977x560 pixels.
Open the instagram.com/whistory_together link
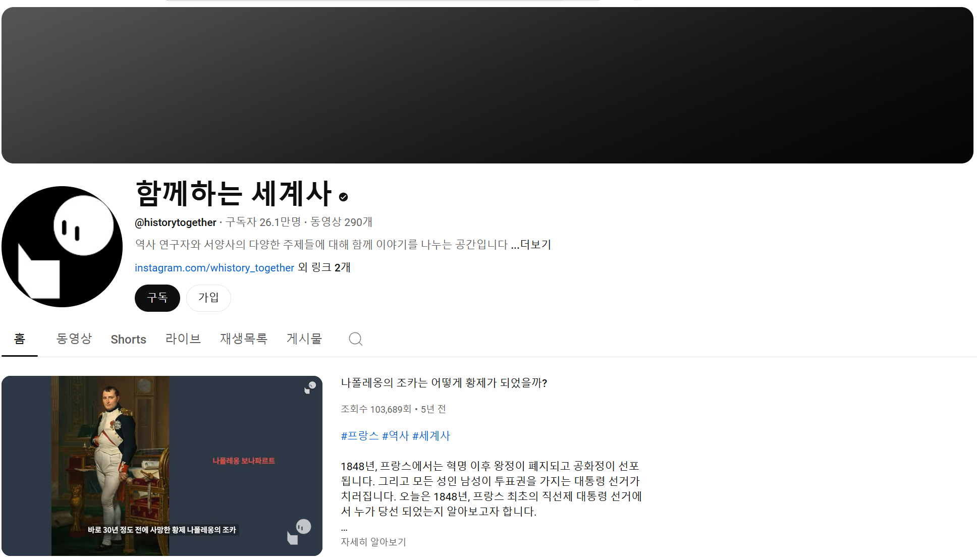[x=214, y=267]
